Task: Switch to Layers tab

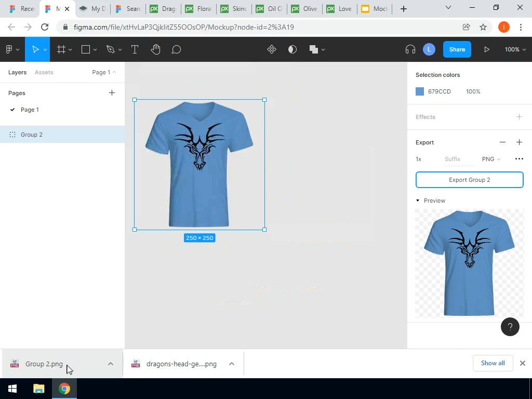Action: 17,72
